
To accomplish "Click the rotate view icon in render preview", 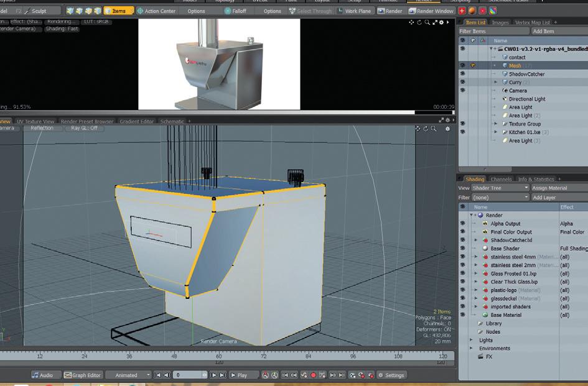I will [x=419, y=22].
